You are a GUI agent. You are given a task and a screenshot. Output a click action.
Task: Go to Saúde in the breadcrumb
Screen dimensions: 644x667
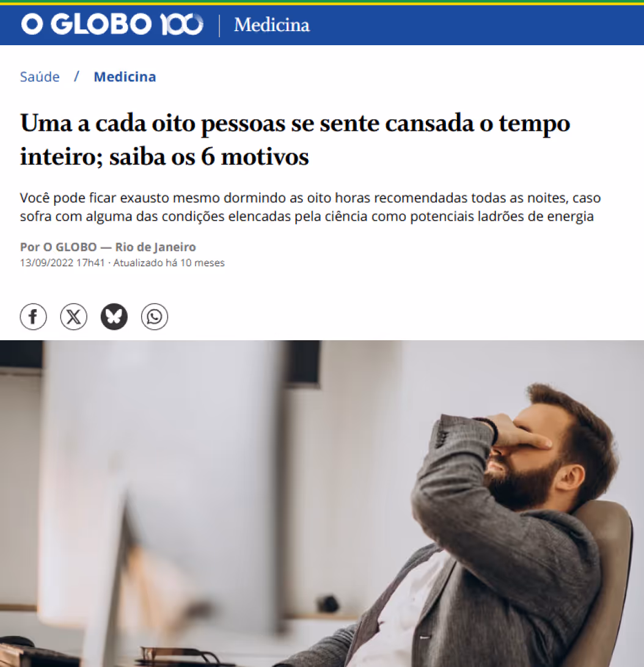click(40, 77)
